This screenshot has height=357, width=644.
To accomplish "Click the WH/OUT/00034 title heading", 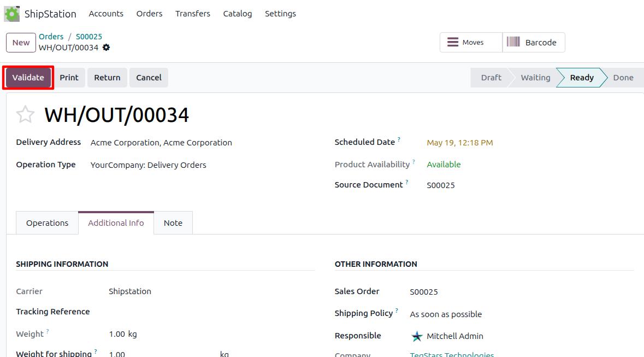I will coord(117,115).
